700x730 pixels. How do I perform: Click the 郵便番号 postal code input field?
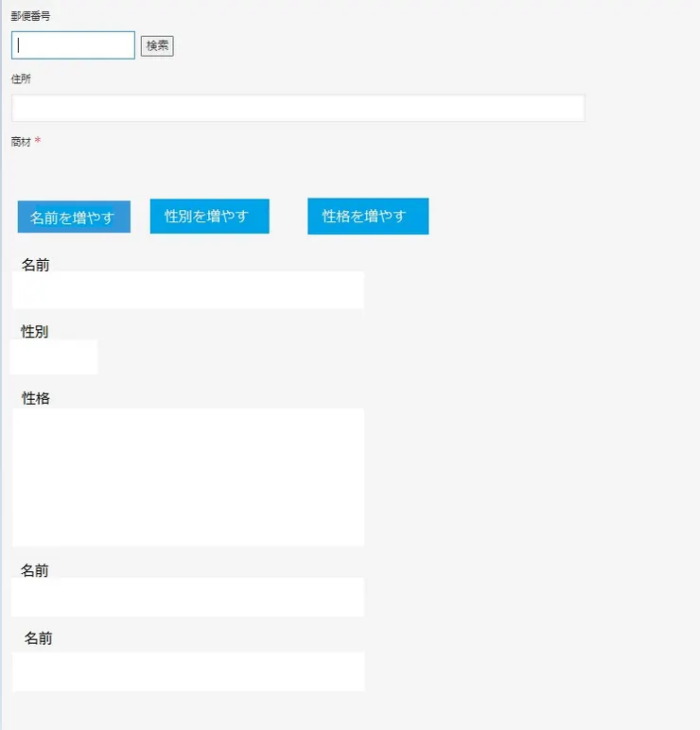click(x=73, y=45)
